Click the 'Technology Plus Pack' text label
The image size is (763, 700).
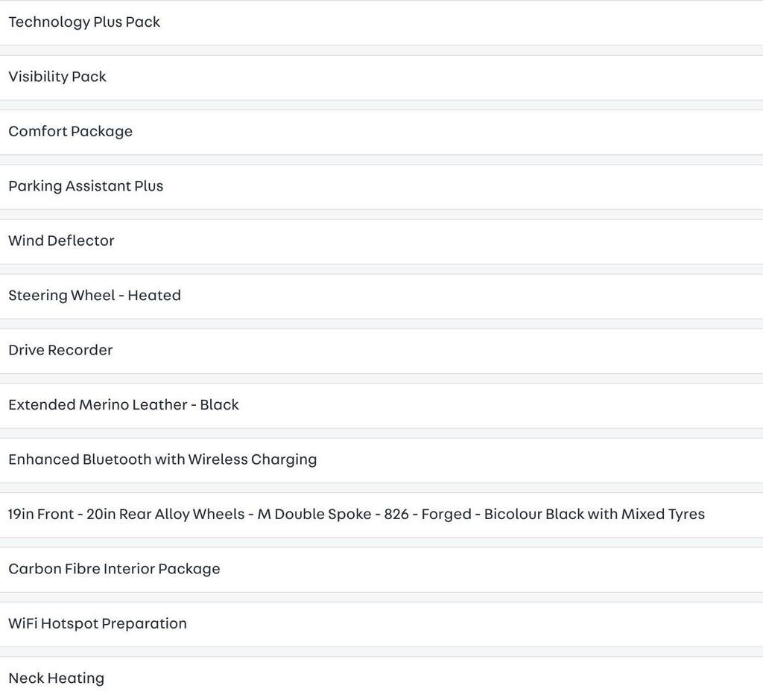tap(84, 22)
